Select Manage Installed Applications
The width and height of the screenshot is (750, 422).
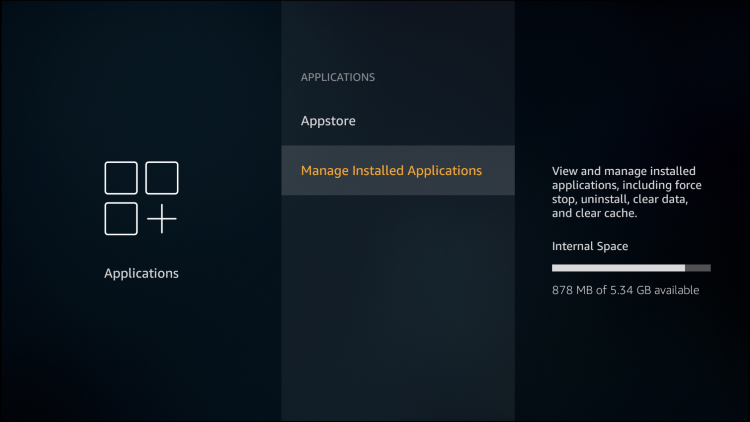click(398, 170)
